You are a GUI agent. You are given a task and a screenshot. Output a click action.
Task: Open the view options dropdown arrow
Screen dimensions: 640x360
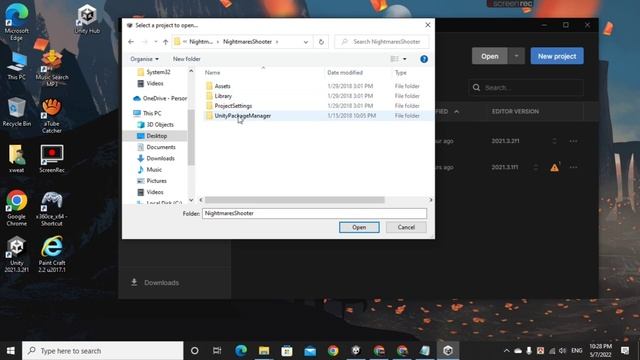click(404, 59)
